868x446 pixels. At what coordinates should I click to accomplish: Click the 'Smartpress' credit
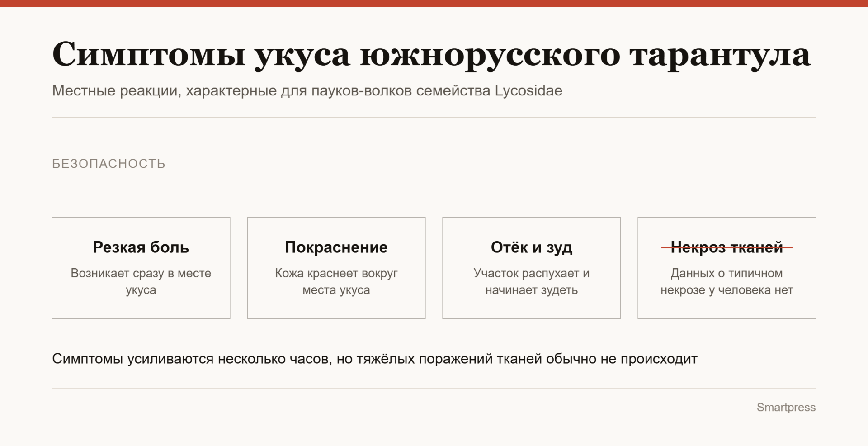click(x=786, y=408)
